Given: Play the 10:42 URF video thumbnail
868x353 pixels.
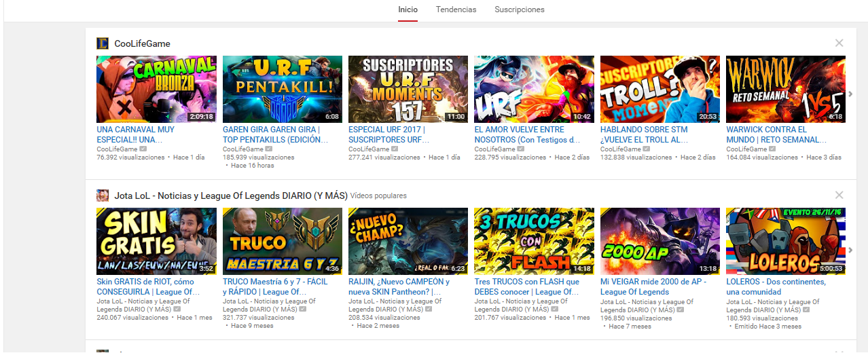Looking at the screenshot, I should point(534,89).
